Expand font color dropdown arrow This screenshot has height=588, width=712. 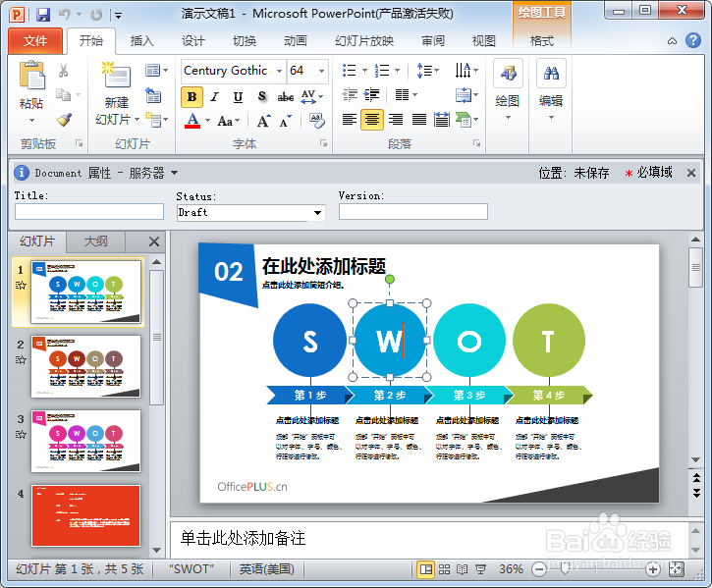coord(207,121)
